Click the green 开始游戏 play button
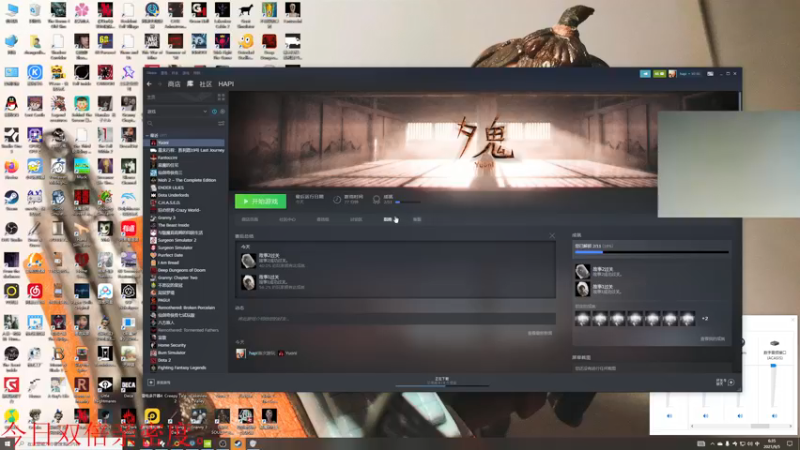This screenshot has height=450, width=800. [260, 202]
